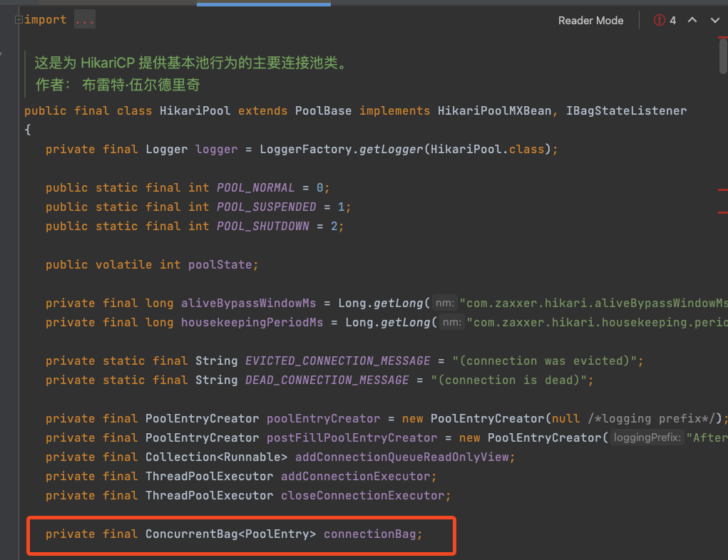The width and height of the screenshot is (728, 560).
Task: Click nm: hint on housekeepingPeriodMs line
Action: [452, 322]
